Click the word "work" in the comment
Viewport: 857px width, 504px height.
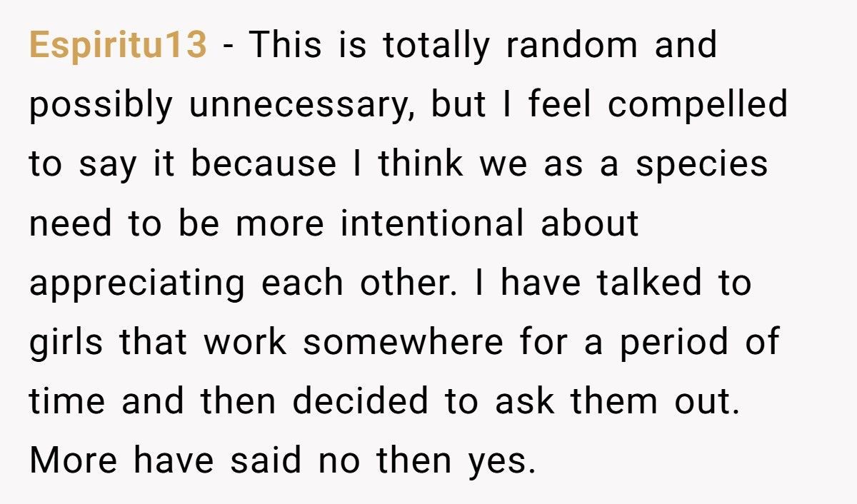245,342
